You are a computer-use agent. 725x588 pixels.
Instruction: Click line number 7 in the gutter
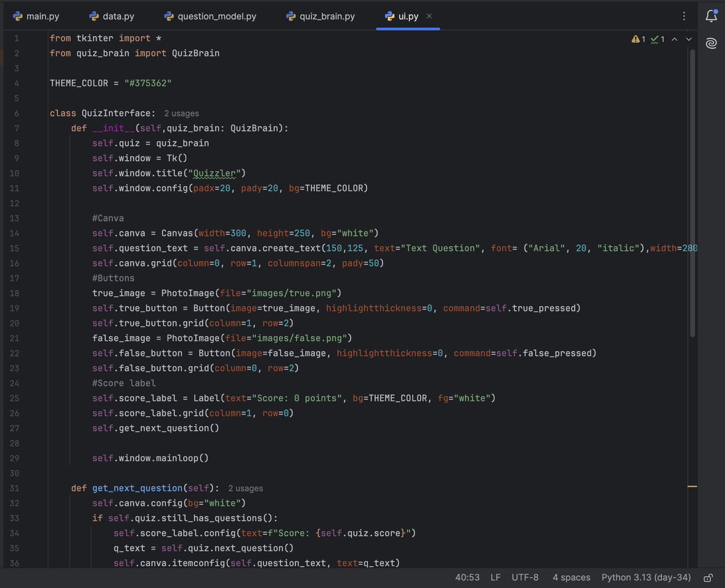(16, 128)
